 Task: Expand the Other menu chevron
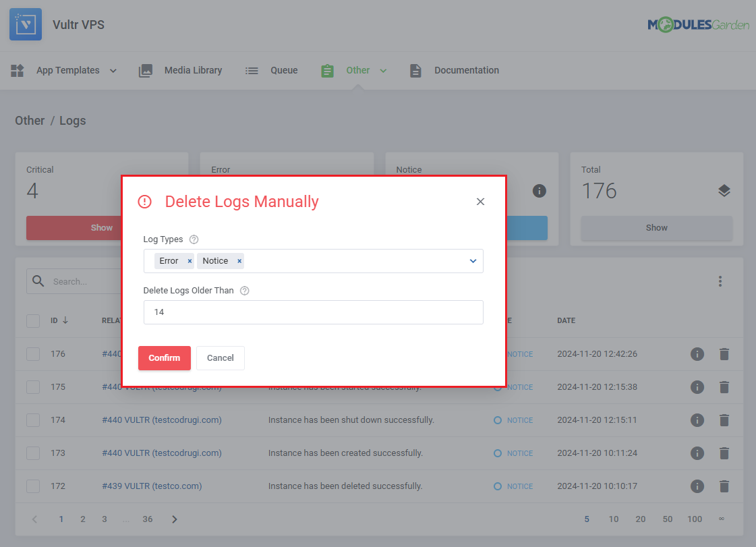(x=383, y=71)
